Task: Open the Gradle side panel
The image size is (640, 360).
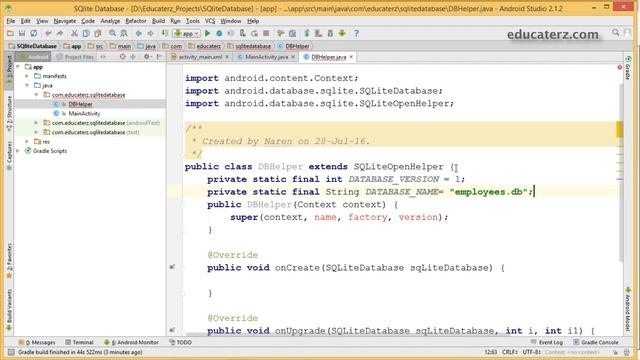Action: pos(628,68)
